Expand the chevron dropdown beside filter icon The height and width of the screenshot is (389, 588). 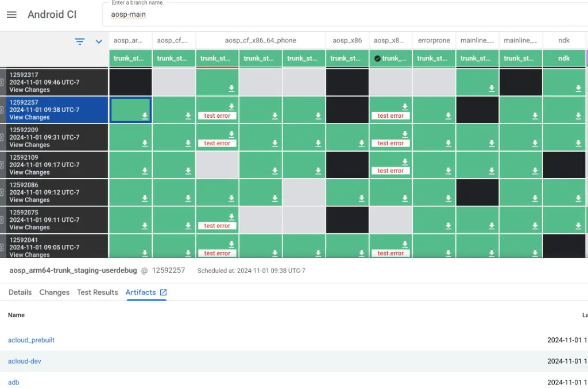pos(99,41)
